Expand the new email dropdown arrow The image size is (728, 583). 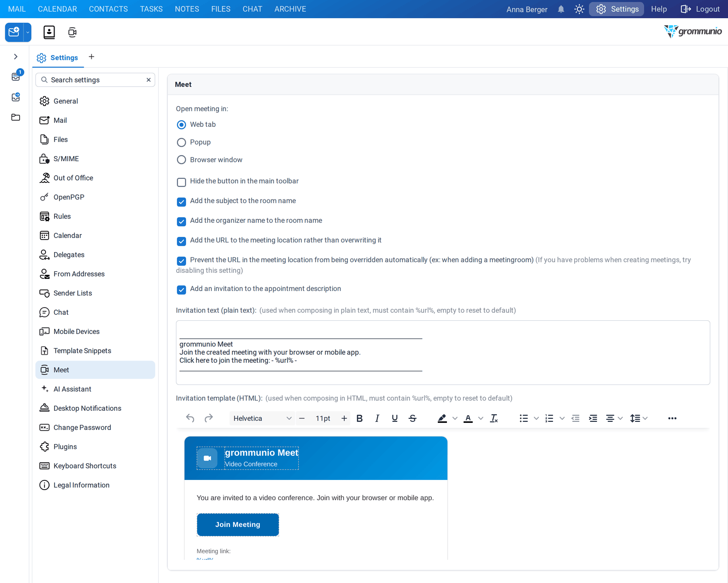(x=28, y=32)
